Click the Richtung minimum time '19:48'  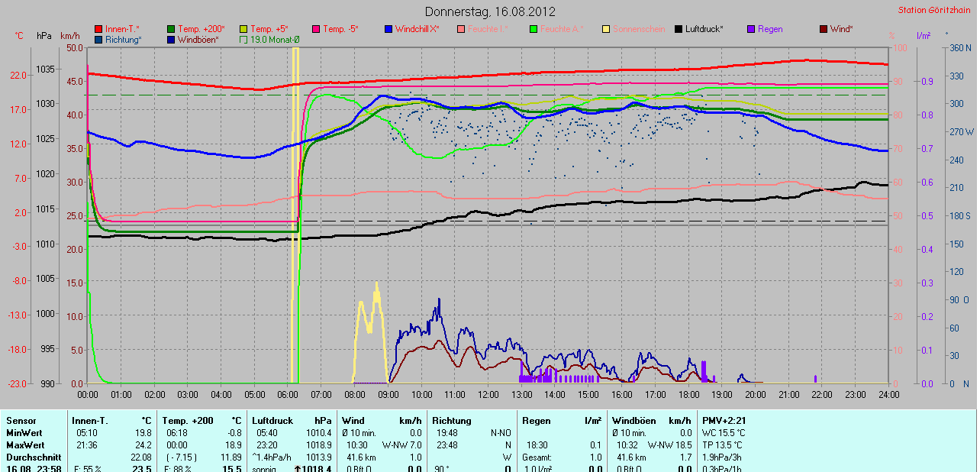pyautogui.click(x=446, y=433)
